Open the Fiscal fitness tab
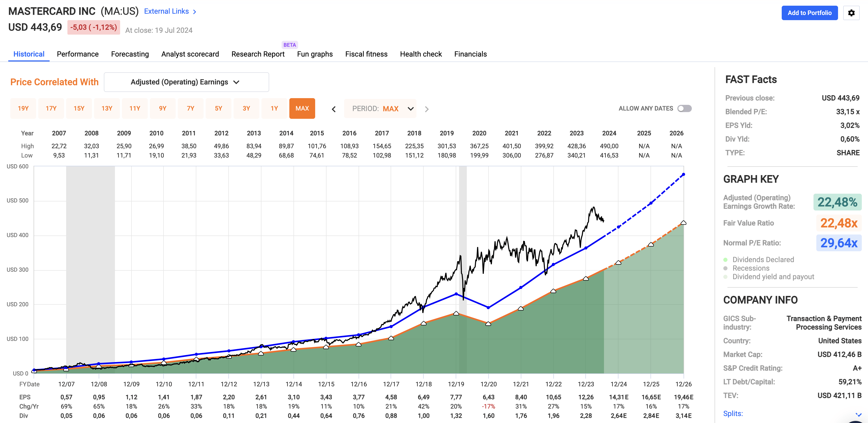This screenshot has width=868, height=423. click(x=366, y=54)
